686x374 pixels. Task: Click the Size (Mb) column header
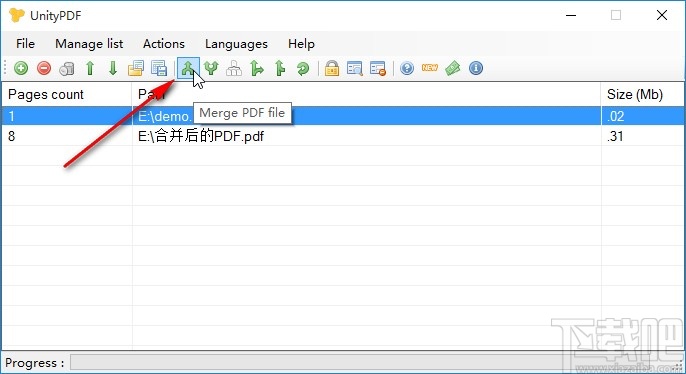[x=642, y=94]
